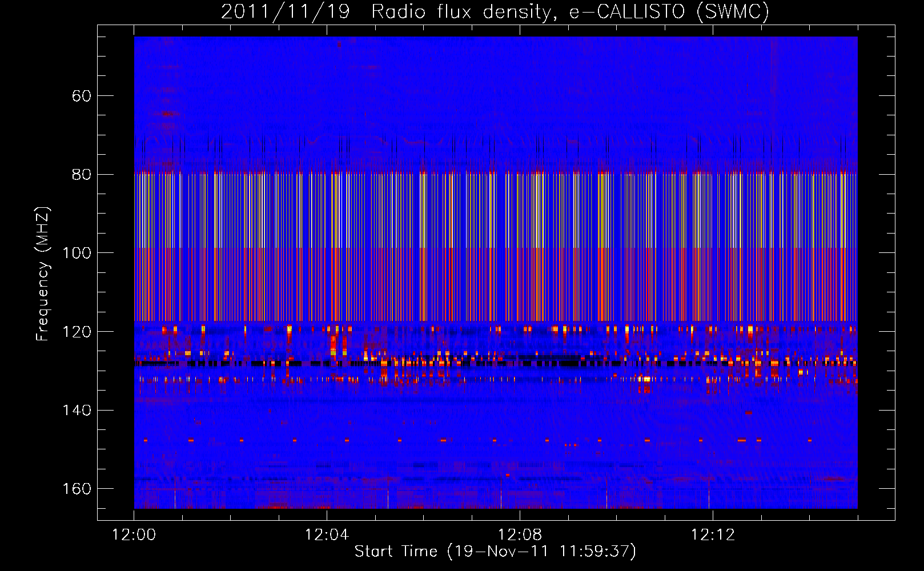
Task: Select the 'e-CALLISTO (SWMC)' title text
Action: pyautogui.click(x=669, y=12)
